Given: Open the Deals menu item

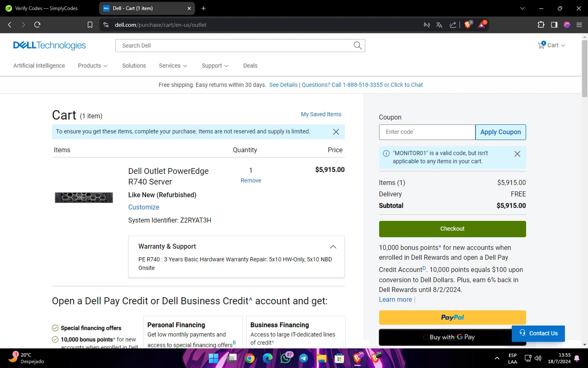Looking at the screenshot, I should (x=250, y=66).
